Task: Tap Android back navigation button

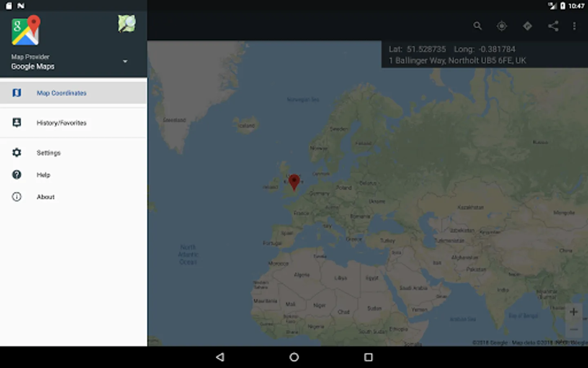Action: click(x=220, y=357)
